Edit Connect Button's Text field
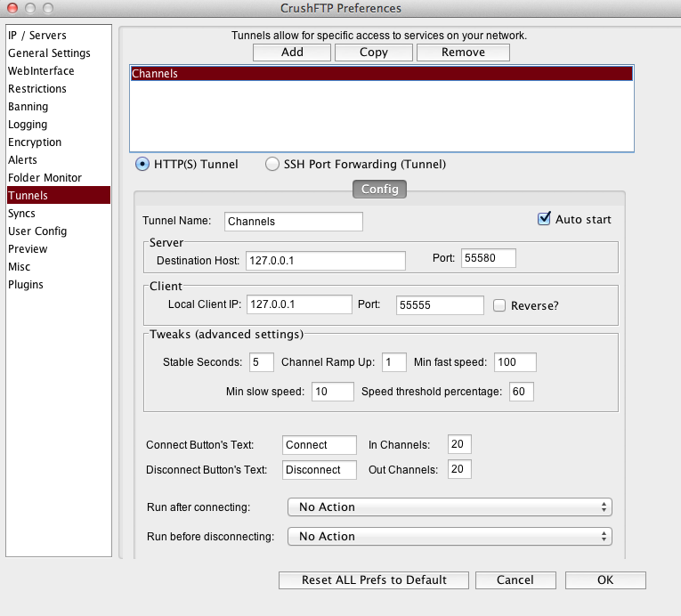The width and height of the screenshot is (681, 616). [320, 445]
